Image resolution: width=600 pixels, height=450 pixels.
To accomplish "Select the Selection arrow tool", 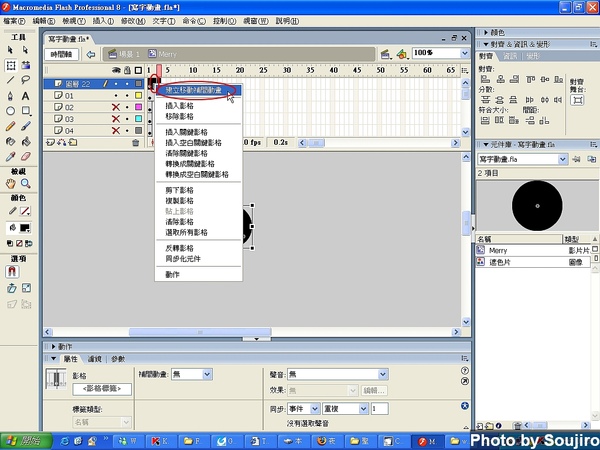I will click(11, 50).
